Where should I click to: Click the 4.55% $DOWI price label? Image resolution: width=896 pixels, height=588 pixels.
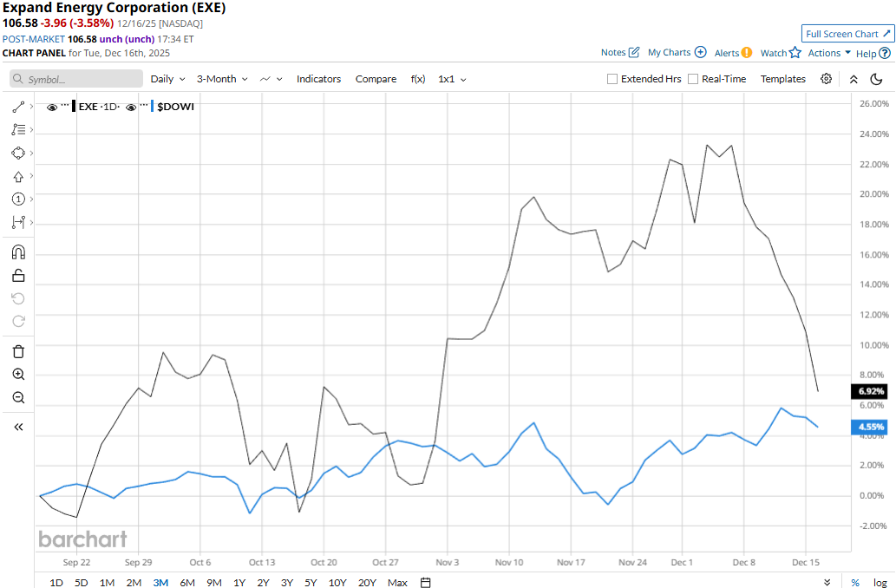(x=870, y=427)
